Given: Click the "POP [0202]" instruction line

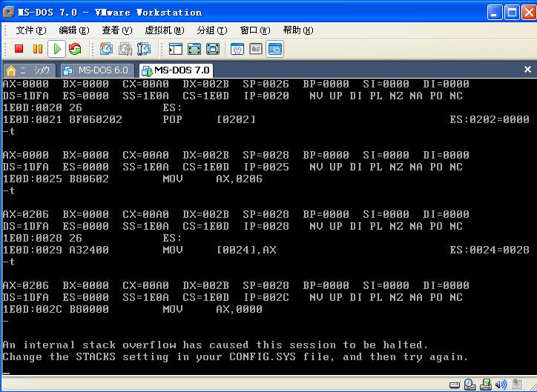Looking at the screenshot, I should point(209,119).
